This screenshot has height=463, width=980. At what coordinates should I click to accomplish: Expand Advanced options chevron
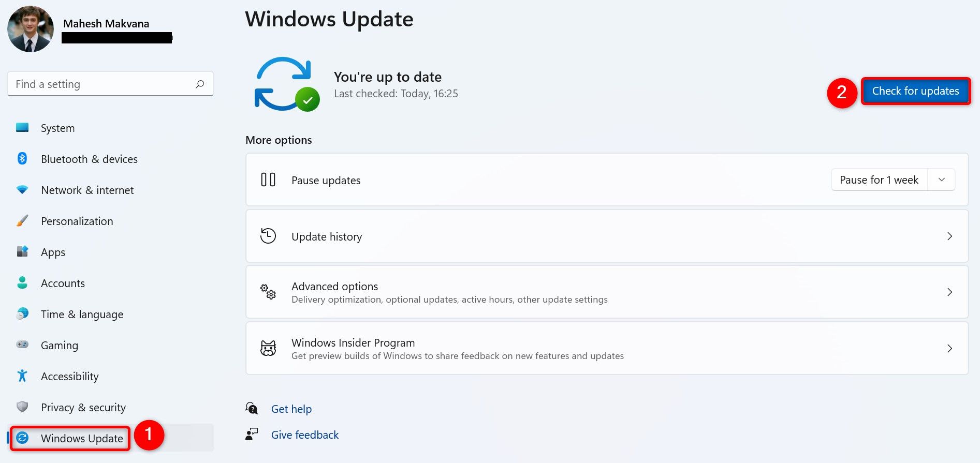pos(949,292)
